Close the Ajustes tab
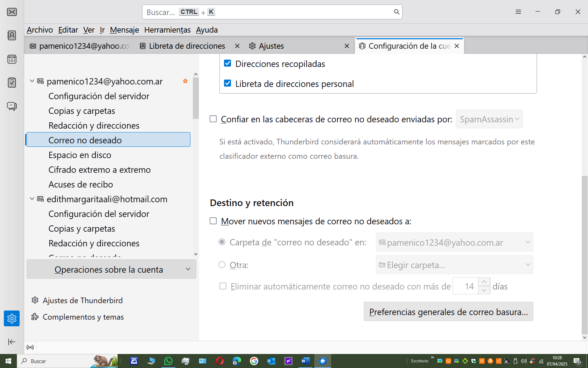 click(347, 46)
